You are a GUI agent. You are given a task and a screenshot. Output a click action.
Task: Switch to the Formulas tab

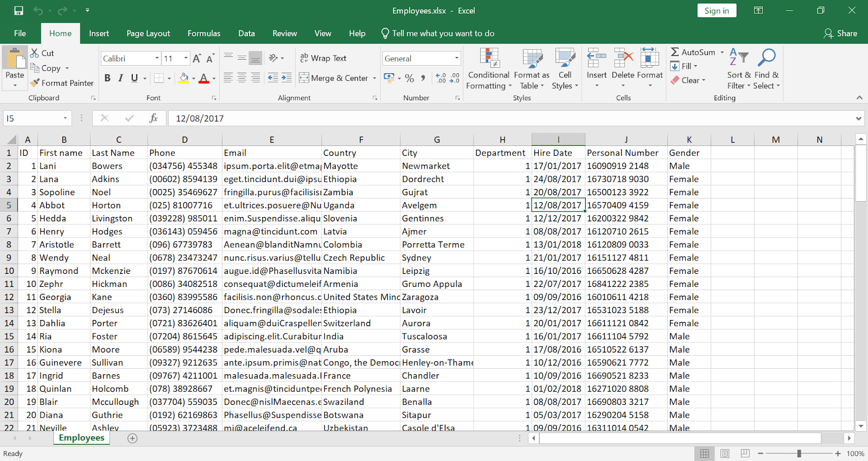tap(204, 33)
